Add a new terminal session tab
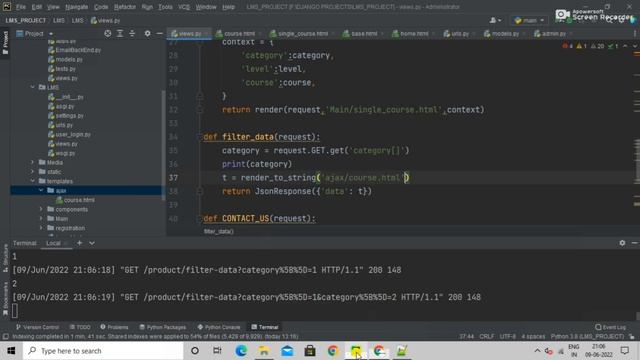Viewport: 640px width, 360px height. pos(80,243)
